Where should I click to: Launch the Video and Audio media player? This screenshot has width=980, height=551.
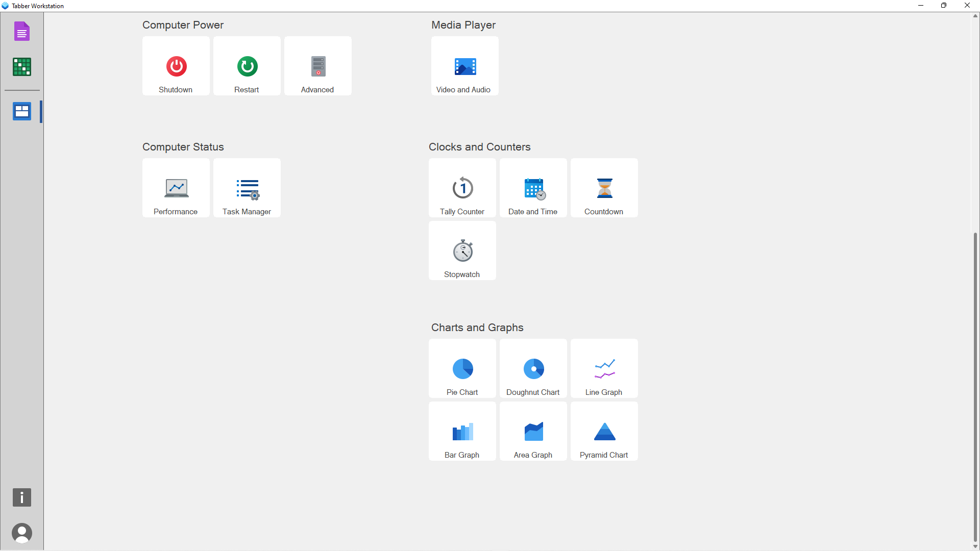click(464, 65)
